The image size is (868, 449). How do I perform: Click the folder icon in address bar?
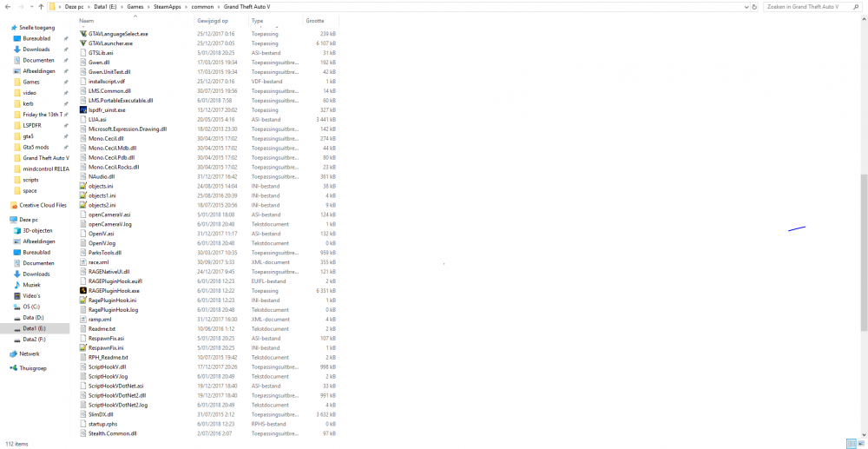[x=51, y=7]
